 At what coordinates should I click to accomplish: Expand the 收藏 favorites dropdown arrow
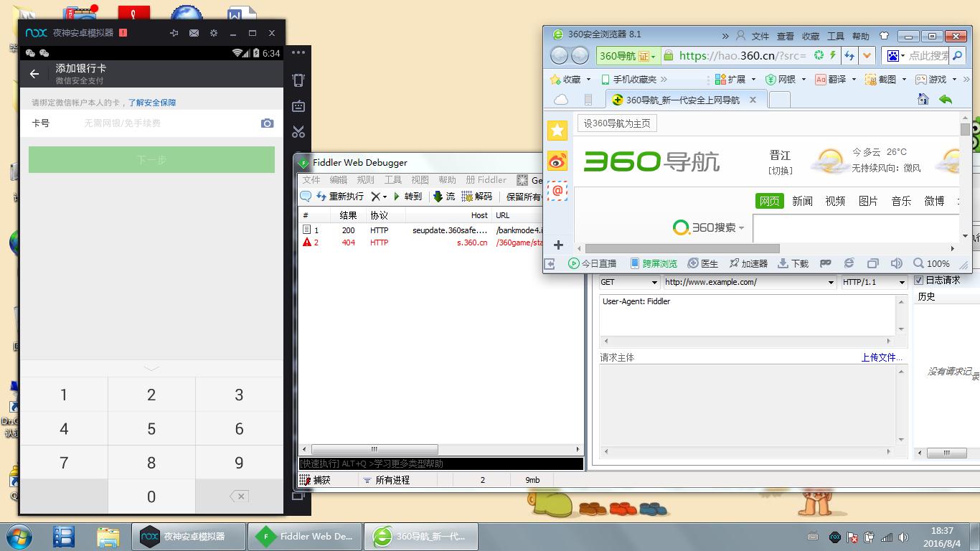[x=588, y=80]
